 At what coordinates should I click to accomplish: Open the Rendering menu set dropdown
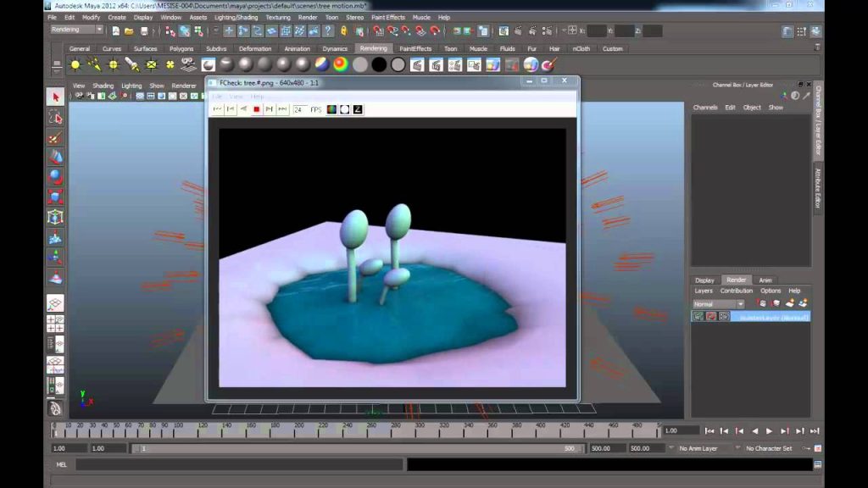point(76,30)
